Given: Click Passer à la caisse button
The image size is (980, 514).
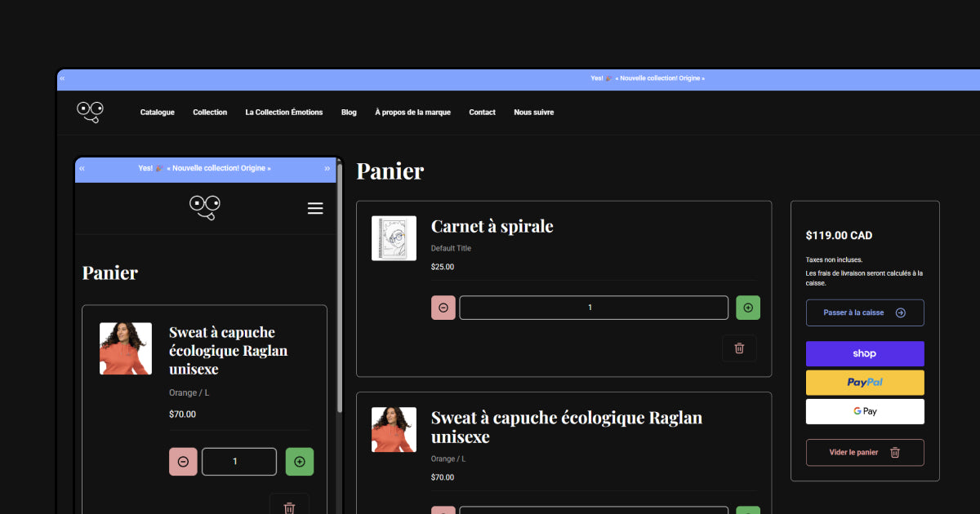Looking at the screenshot, I should pyautogui.click(x=865, y=312).
